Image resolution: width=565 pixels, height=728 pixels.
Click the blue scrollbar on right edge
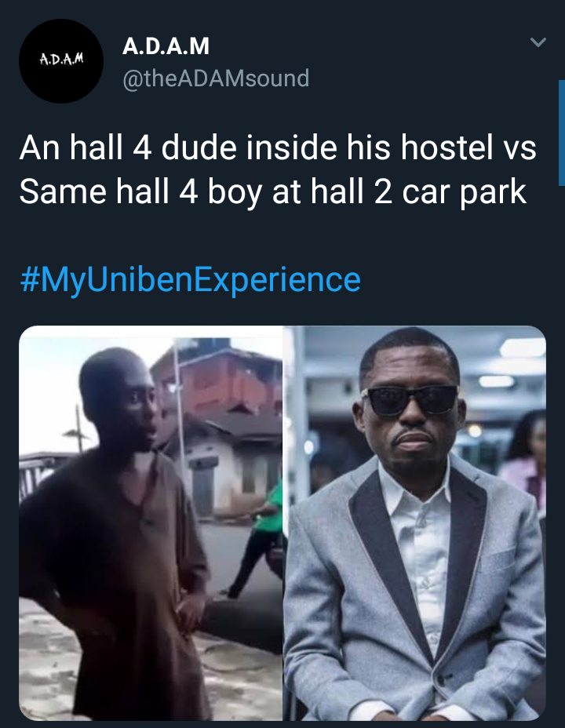[x=561, y=132]
